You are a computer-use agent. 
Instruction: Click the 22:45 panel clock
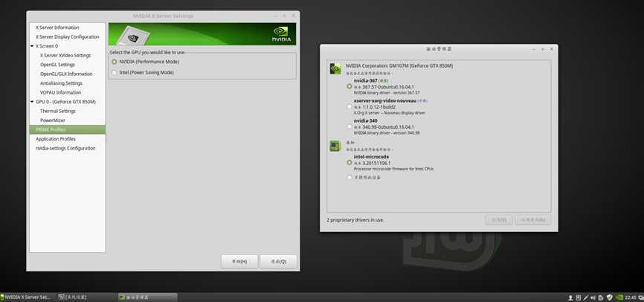tap(631, 298)
